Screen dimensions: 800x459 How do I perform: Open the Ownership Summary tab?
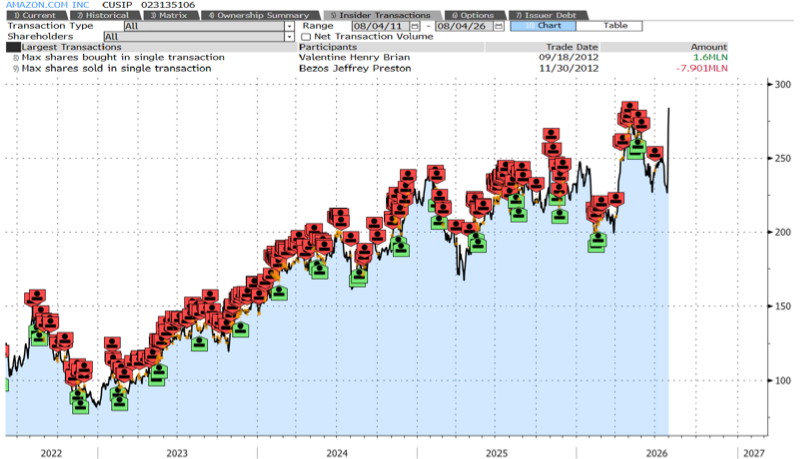point(260,15)
